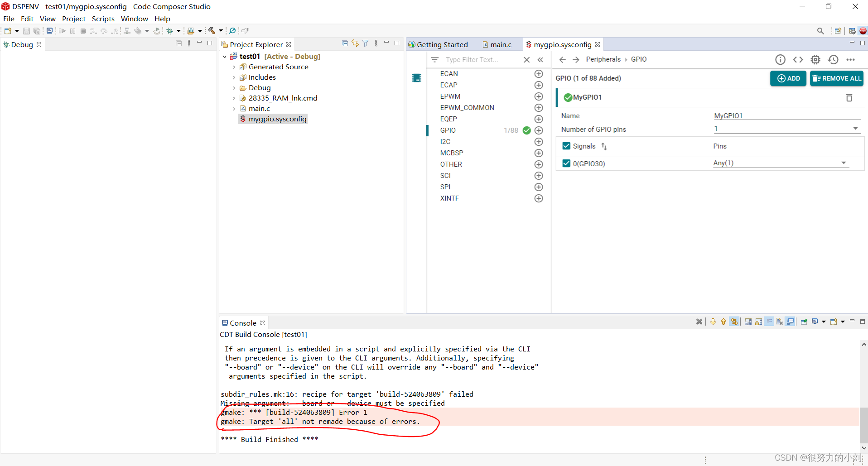Uncheck the 0(GPIO30) signal checkbox
Viewport: 868px width, 466px height.
point(566,163)
